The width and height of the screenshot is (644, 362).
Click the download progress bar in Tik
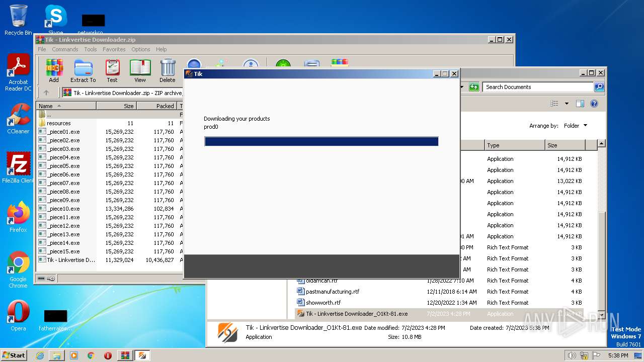click(x=321, y=141)
